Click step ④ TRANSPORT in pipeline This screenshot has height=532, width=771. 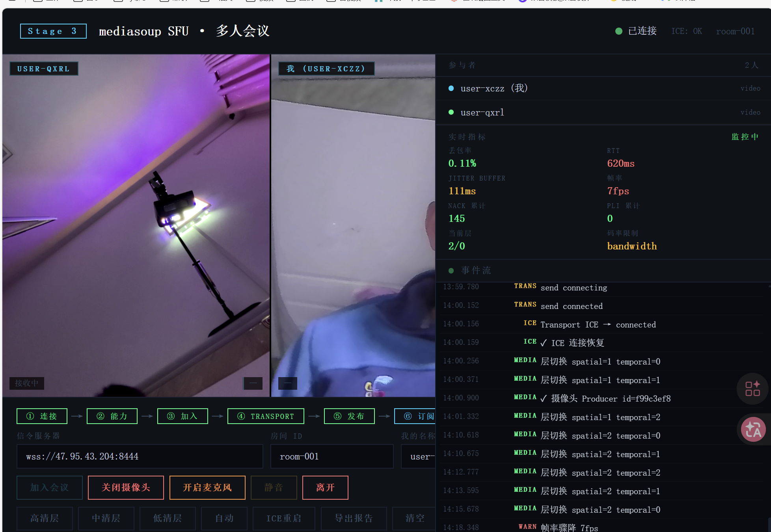coord(266,416)
